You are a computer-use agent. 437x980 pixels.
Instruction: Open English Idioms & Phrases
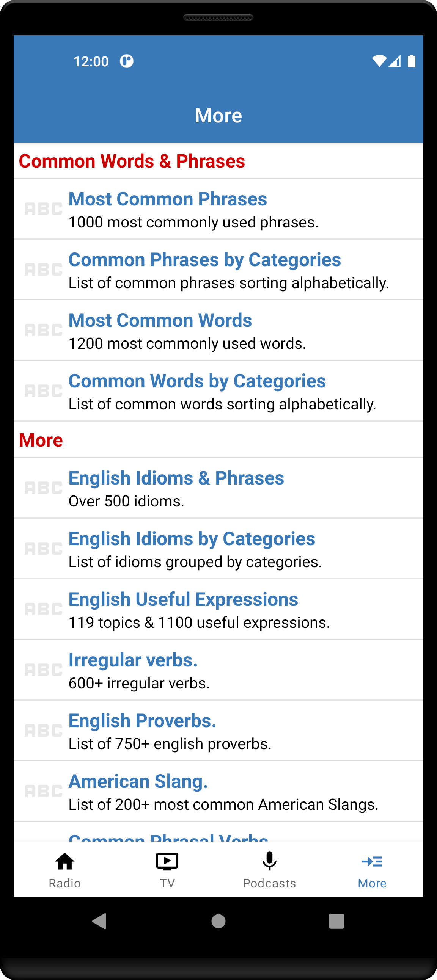[176, 478]
